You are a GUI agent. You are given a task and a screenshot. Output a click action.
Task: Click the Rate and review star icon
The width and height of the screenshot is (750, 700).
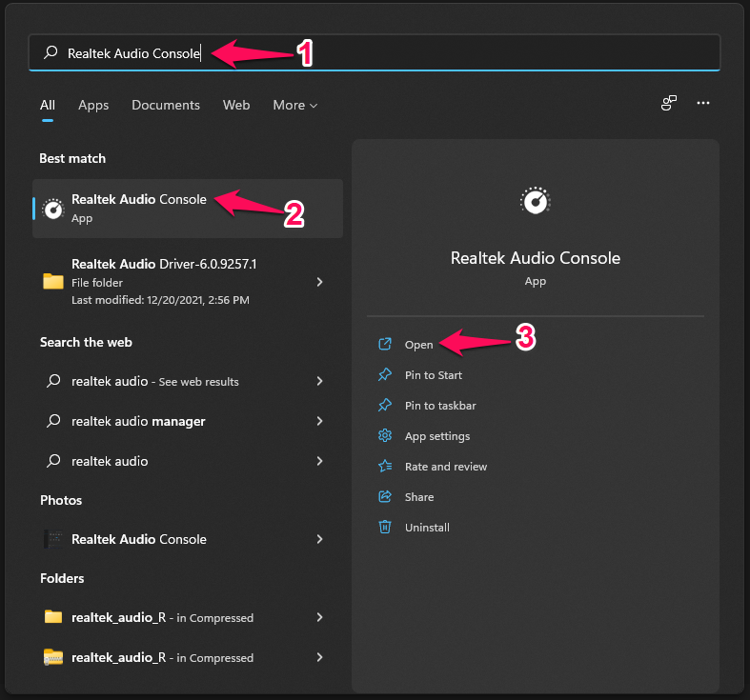pos(385,467)
